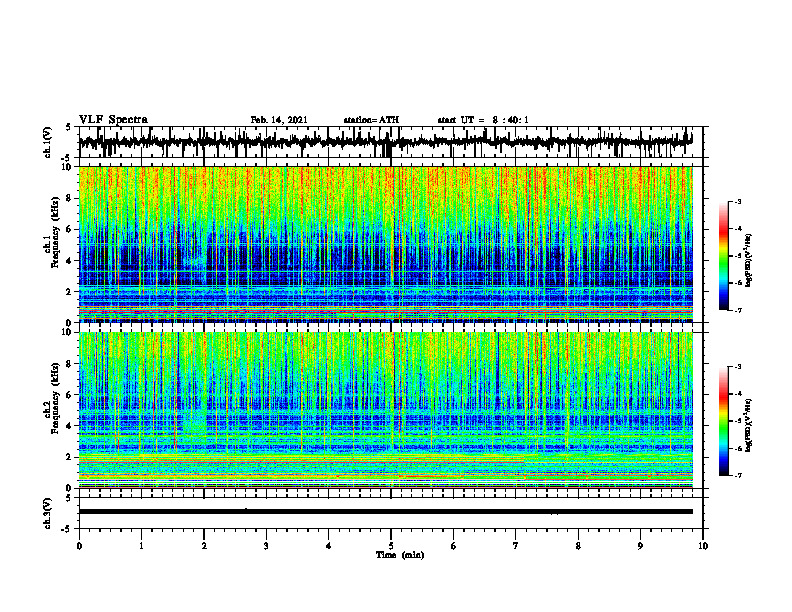Click the "station=ATH" label

[371, 120]
